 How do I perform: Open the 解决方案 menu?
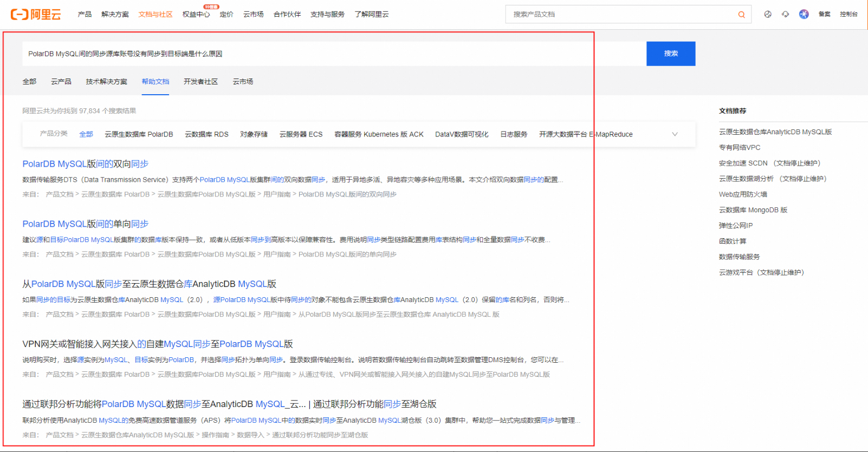(115, 15)
